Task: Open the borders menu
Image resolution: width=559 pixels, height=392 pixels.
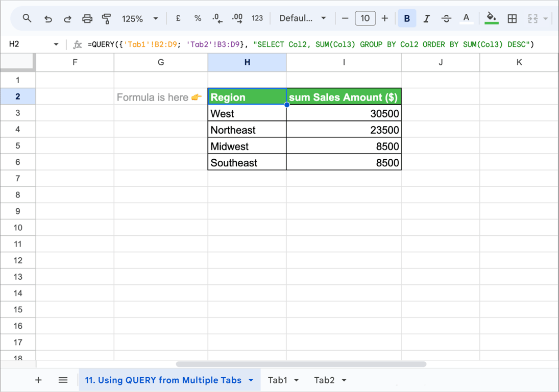Action: [x=512, y=18]
